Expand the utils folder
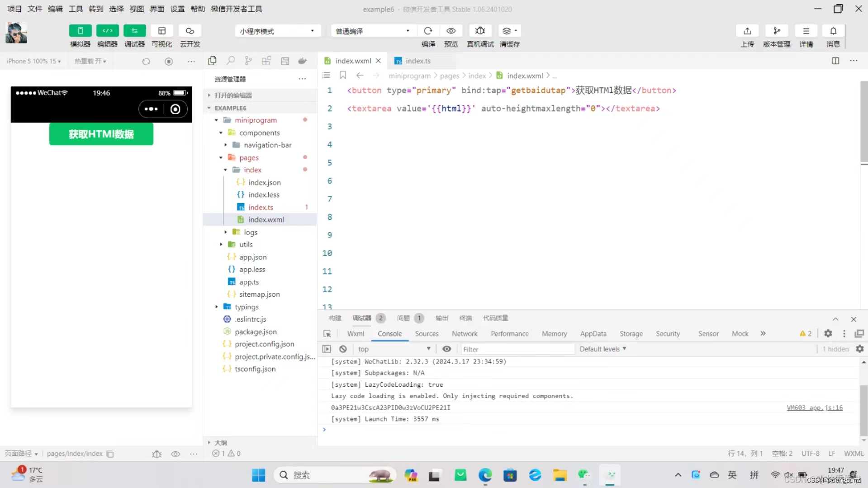The image size is (868, 488). pos(221,245)
